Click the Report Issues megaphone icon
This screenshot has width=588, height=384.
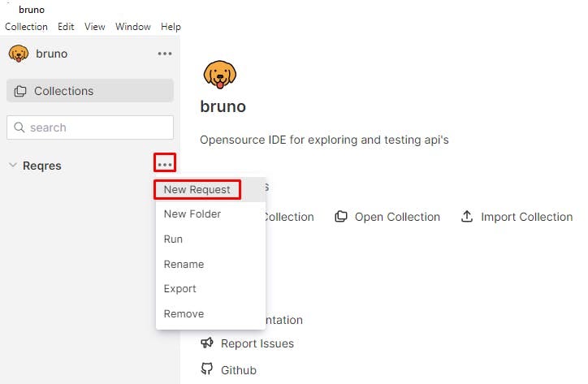(x=207, y=343)
